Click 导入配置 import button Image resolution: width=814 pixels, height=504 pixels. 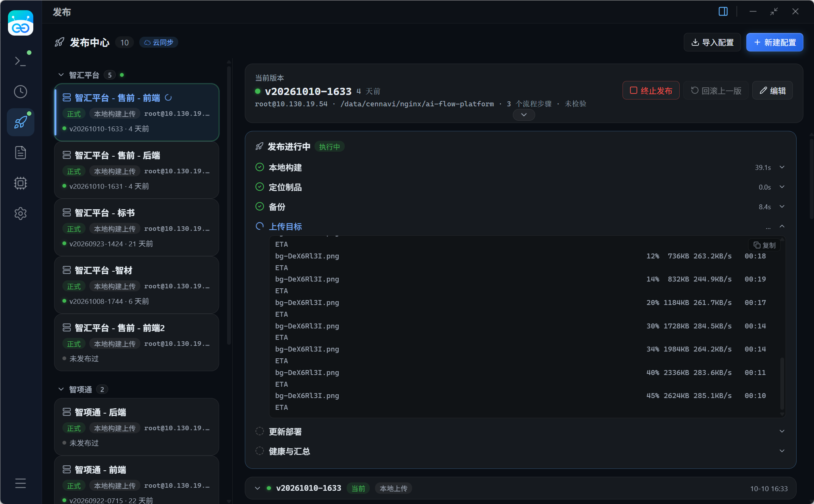[x=712, y=42]
